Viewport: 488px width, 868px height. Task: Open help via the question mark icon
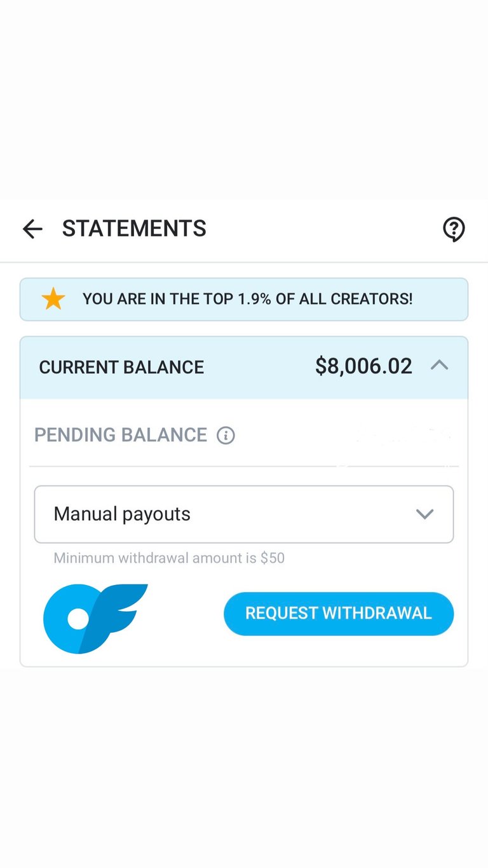point(454,229)
